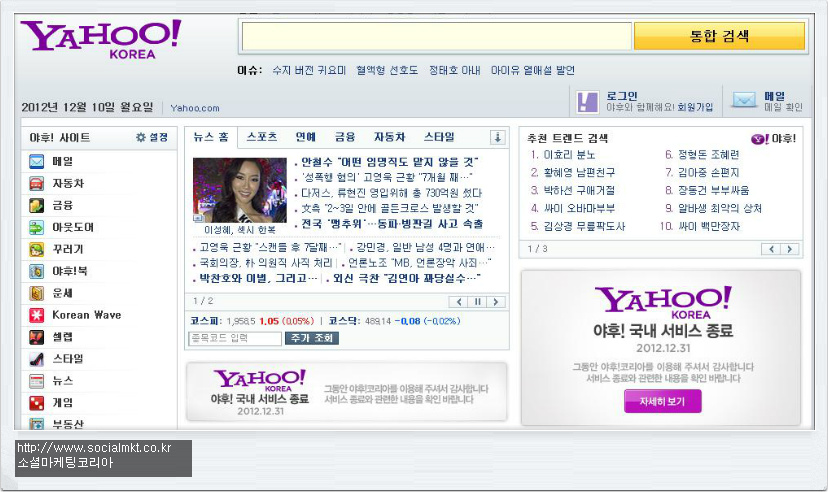The image size is (828, 492).
Task: Click the large mail envelope icon in the header
Action: pos(745,99)
